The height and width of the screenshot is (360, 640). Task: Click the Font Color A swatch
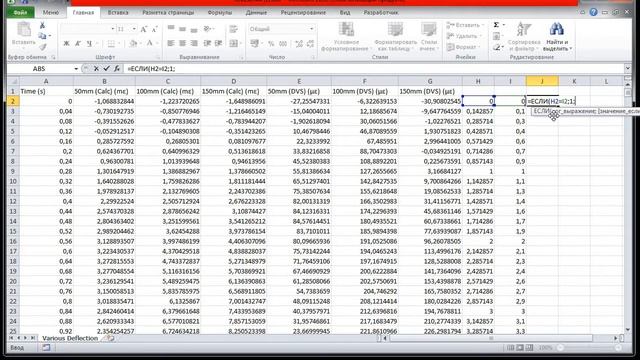coord(150,43)
